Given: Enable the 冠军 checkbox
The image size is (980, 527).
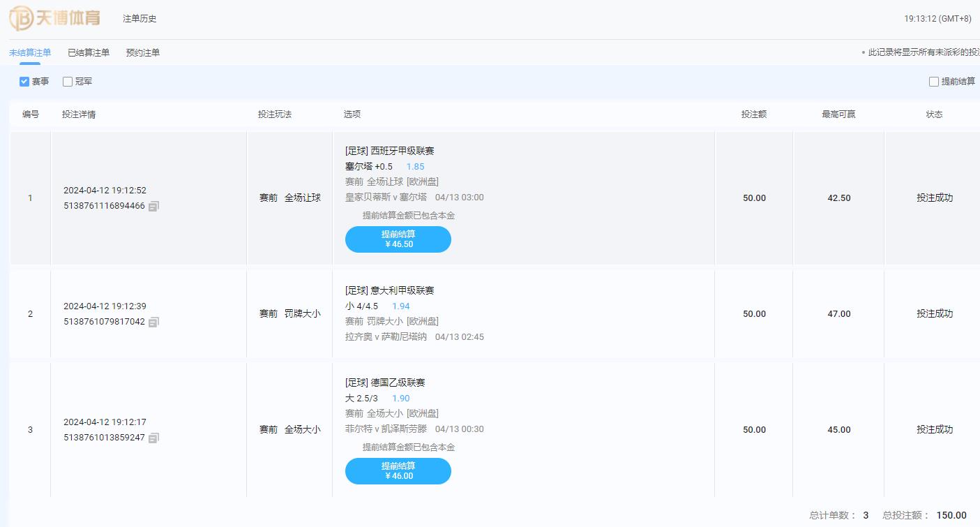Looking at the screenshot, I should coord(68,82).
